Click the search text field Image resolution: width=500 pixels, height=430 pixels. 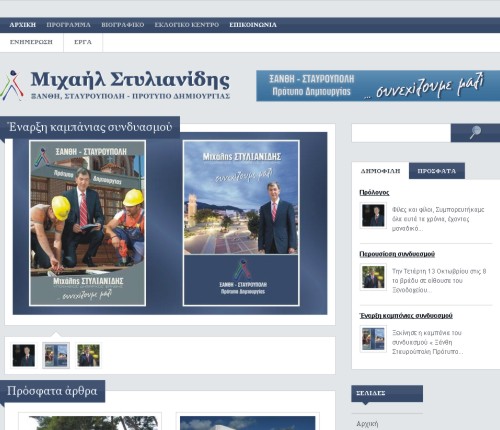(401, 133)
